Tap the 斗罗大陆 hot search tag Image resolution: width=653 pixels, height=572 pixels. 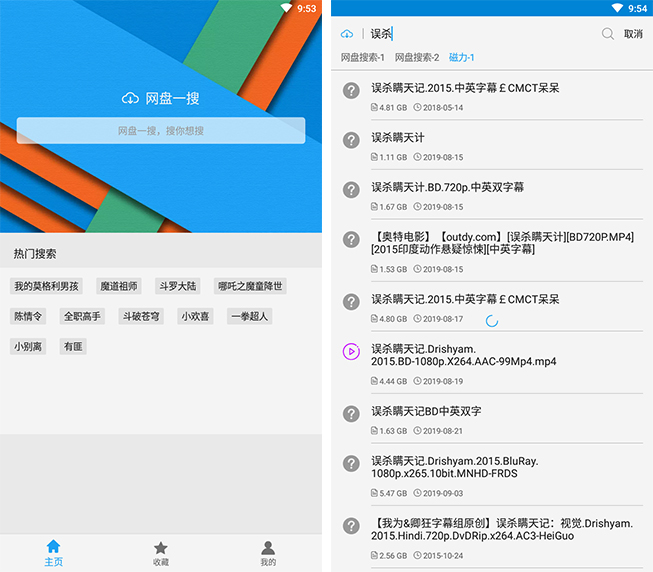pyautogui.click(x=178, y=286)
